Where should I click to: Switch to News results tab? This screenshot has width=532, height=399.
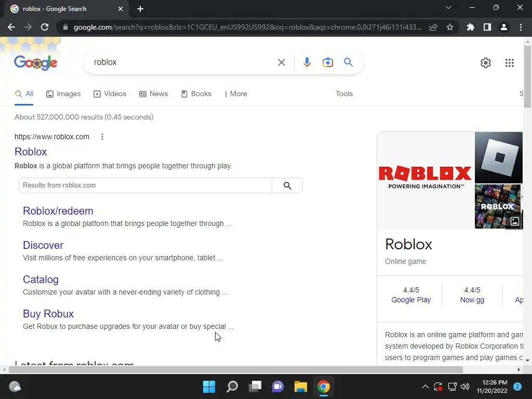coord(153,94)
